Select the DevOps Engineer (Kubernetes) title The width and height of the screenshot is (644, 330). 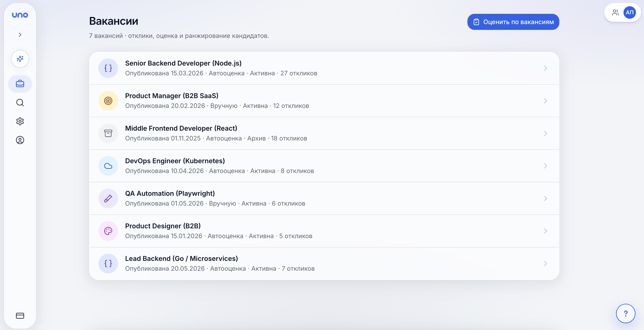(x=175, y=161)
